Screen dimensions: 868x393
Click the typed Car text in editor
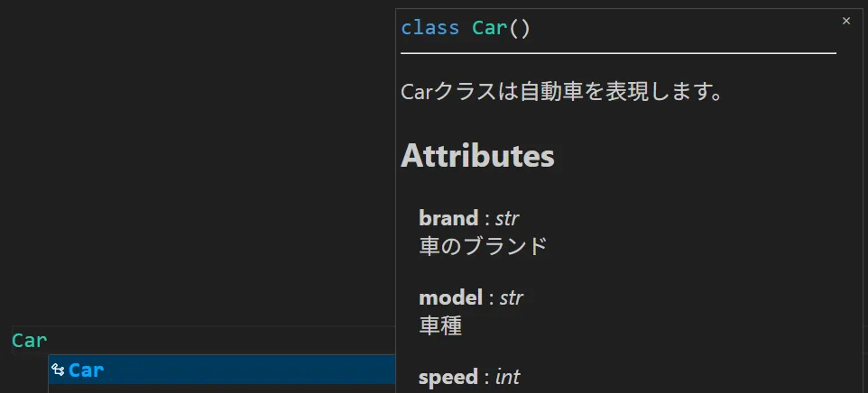[x=30, y=341]
